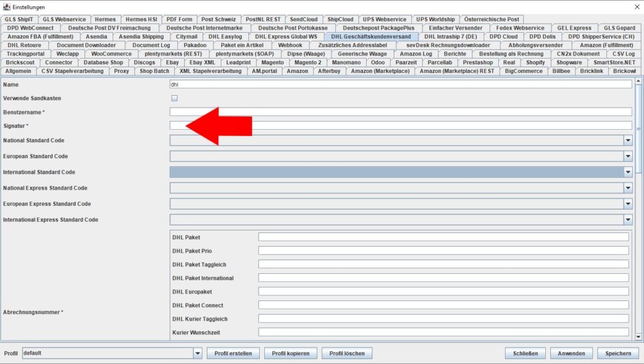Screen dimensions: 644x364
Task: Switch to the DPD Cloud tab
Action: [x=504, y=37]
